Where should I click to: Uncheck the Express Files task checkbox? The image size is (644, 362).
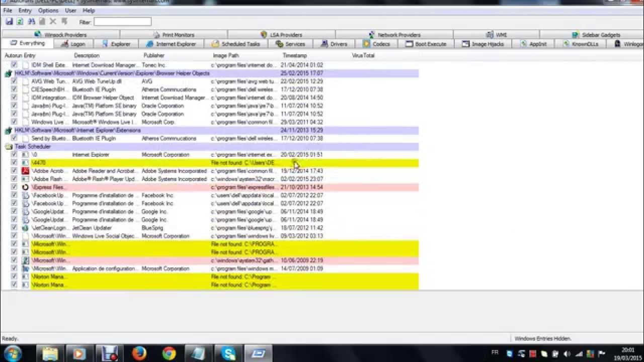point(14,187)
